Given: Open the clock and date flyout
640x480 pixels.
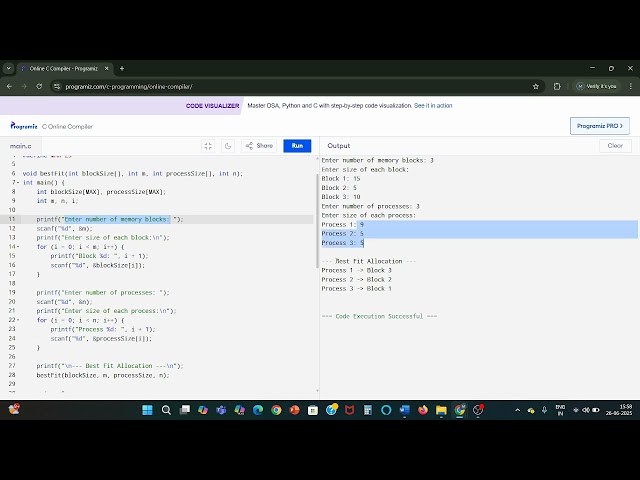Looking at the screenshot, I should (x=619, y=410).
